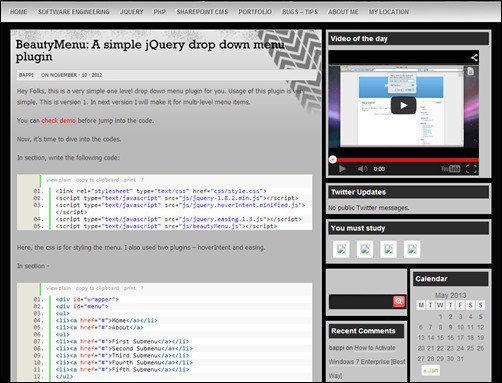Click the small play button in video controls
502x383 pixels.
(342, 169)
